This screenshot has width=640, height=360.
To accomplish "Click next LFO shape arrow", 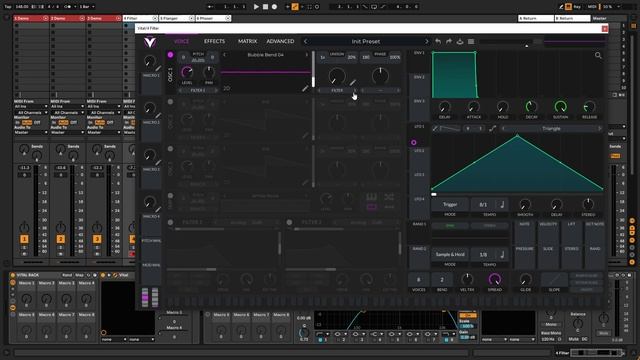I will coord(600,129).
